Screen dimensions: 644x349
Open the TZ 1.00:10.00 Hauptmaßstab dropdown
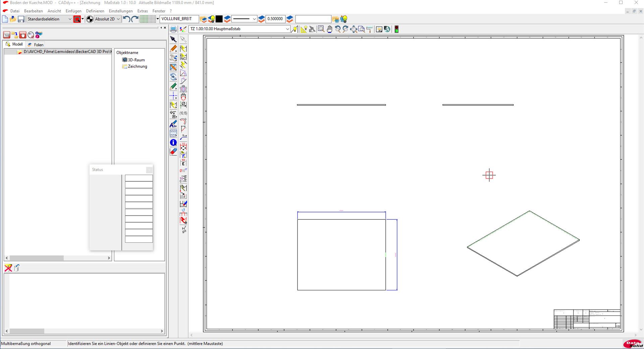[x=239, y=29]
